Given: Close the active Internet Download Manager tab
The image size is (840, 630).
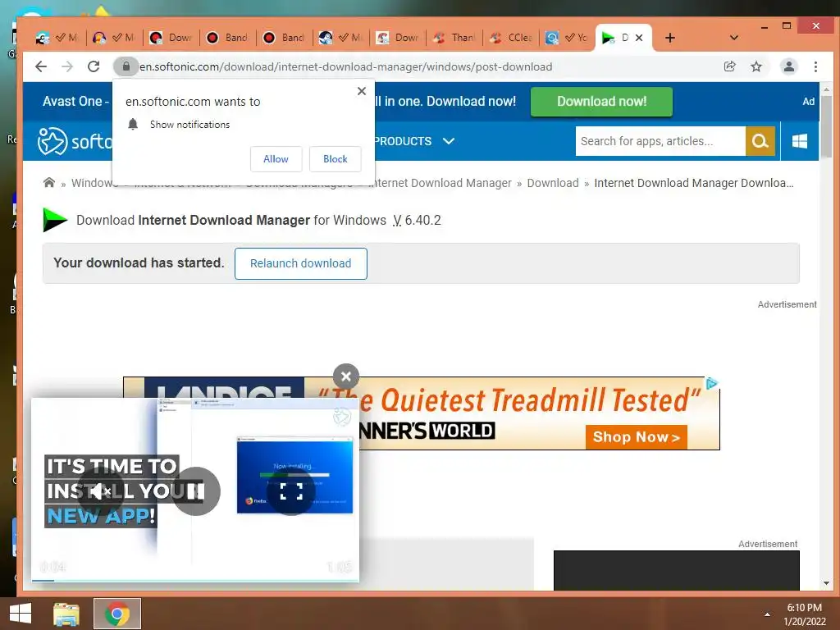Looking at the screenshot, I should [x=638, y=38].
